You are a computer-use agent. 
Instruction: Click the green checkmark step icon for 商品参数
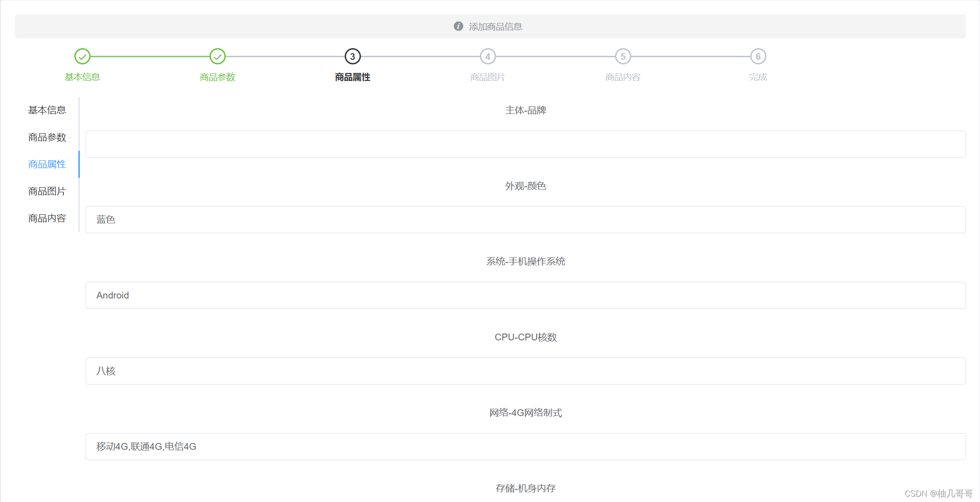point(218,57)
